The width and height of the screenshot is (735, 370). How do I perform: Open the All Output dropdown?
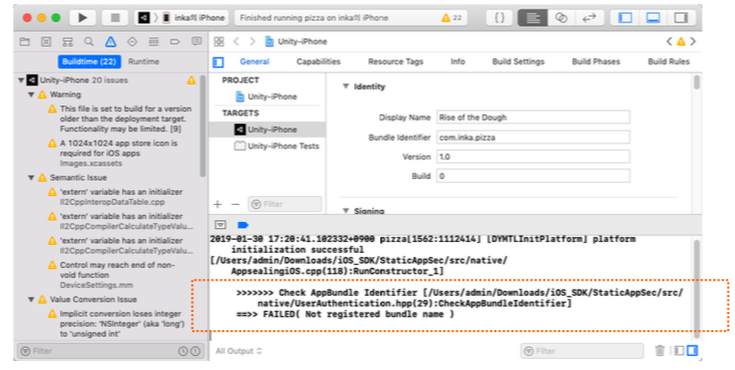(x=239, y=351)
